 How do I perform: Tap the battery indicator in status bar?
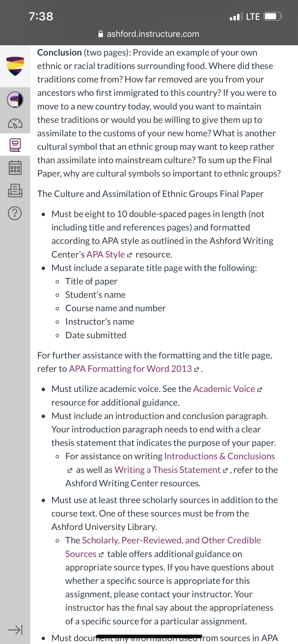tap(273, 17)
